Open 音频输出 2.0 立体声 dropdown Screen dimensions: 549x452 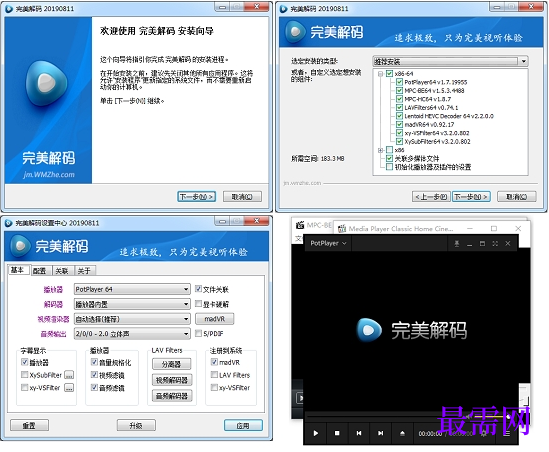coord(132,333)
